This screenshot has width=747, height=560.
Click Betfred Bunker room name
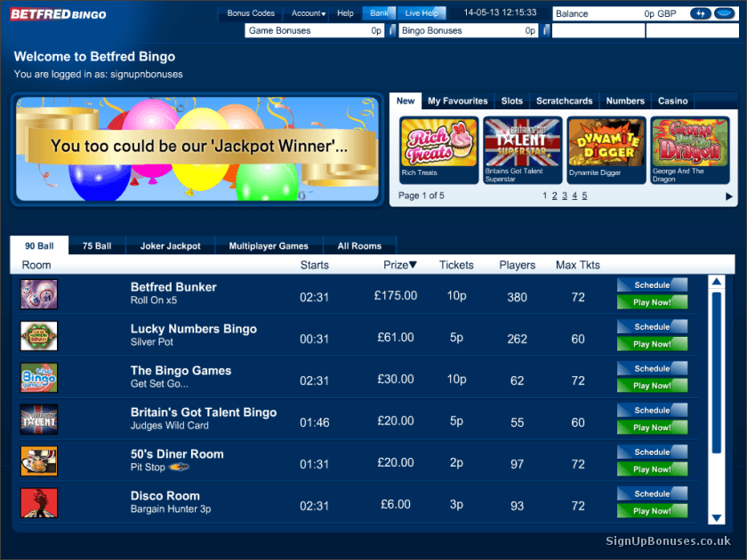173,286
